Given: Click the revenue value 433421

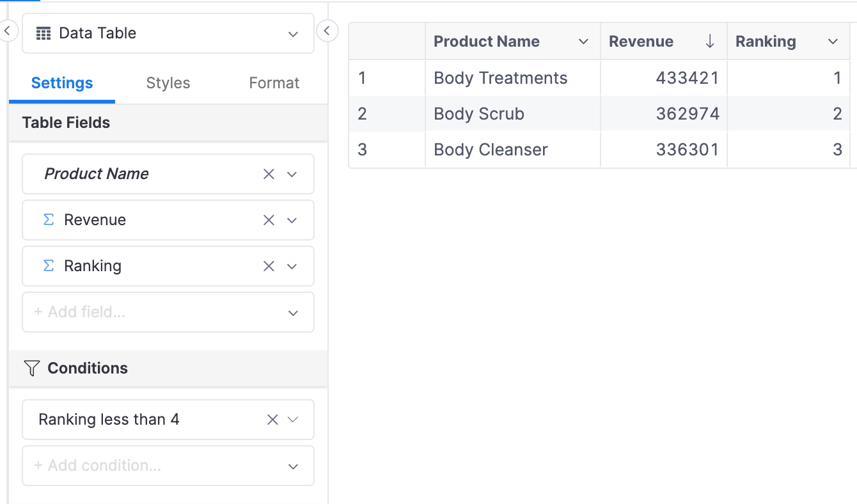Looking at the screenshot, I should click(x=688, y=78).
